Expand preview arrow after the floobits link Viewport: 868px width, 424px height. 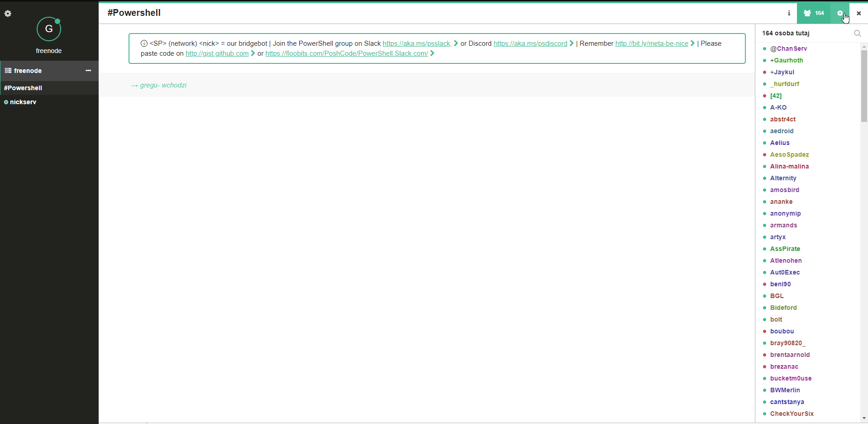432,53
